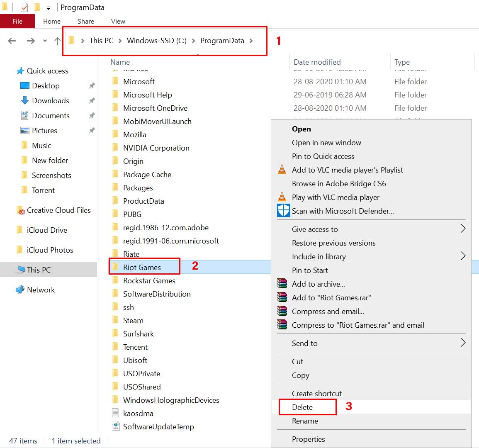The image size is (479, 448).
Task: Expand chevron after Windows-SSD (C:) breadcrumb
Action: point(193,41)
